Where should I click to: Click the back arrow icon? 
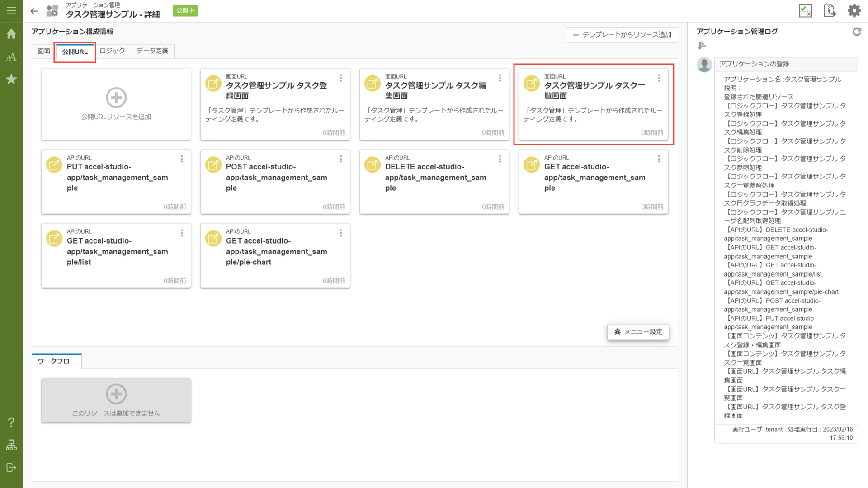pos(34,11)
